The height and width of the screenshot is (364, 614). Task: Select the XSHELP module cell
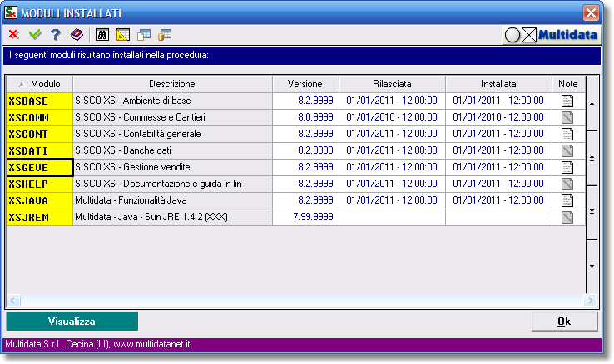coord(40,184)
